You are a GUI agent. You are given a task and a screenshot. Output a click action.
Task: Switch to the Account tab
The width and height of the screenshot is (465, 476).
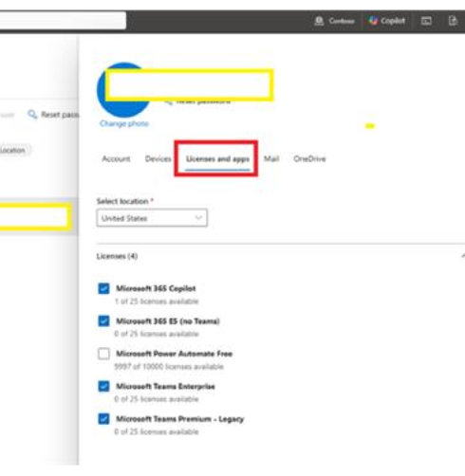(x=116, y=158)
